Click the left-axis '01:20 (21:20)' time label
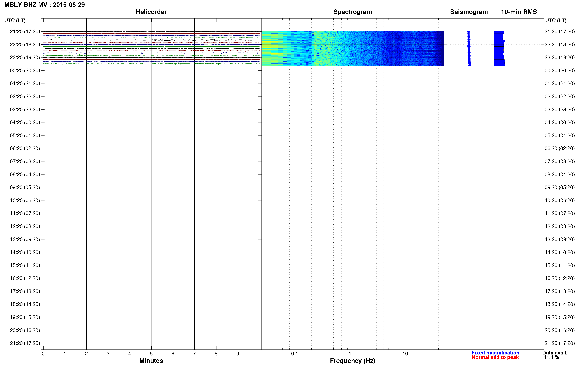The width and height of the screenshot is (588, 368). (25, 83)
